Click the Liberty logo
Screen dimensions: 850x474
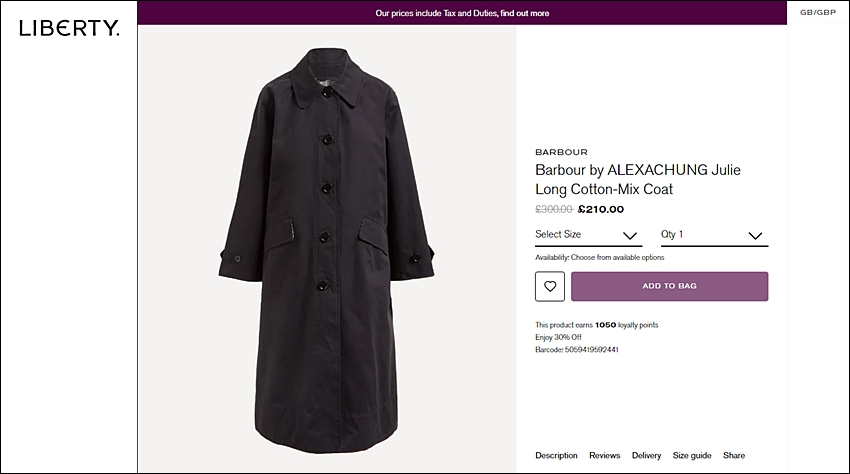(x=69, y=28)
